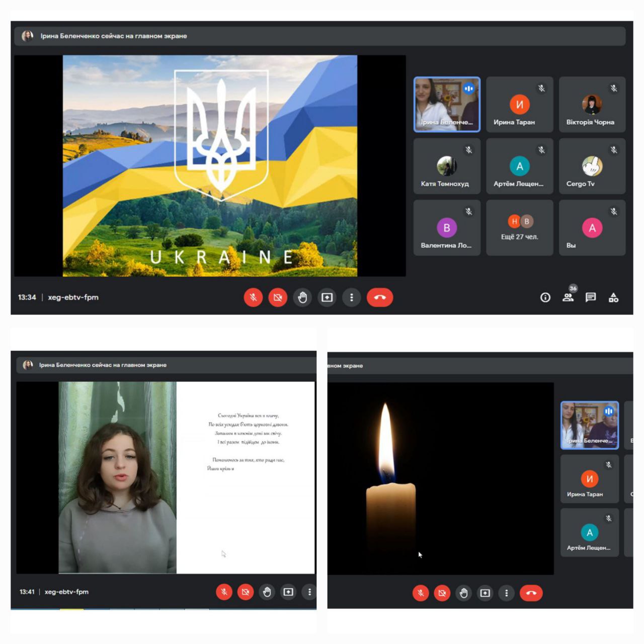Screen dimensions: 644x644
Task: Select Ірина Беленче... video tile in 13:34 call
Action: tap(447, 105)
